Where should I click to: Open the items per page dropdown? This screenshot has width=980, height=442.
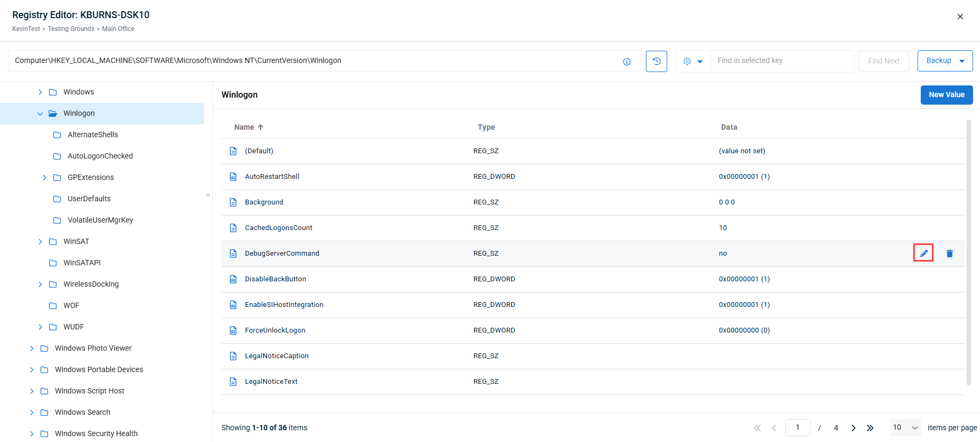(905, 428)
